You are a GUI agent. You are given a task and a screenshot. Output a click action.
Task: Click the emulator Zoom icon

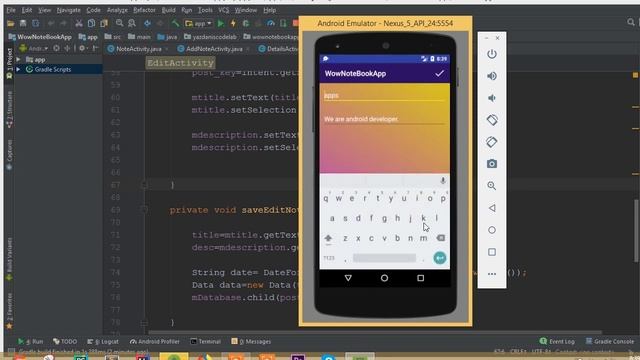click(492, 186)
